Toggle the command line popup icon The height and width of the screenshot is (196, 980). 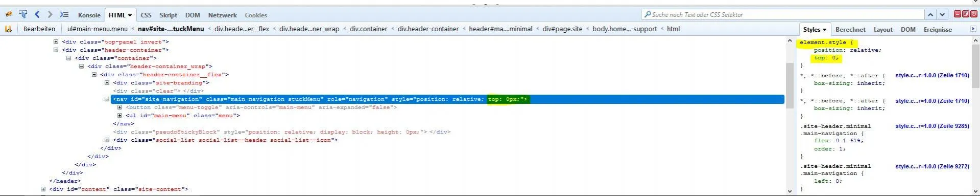click(x=64, y=14)
